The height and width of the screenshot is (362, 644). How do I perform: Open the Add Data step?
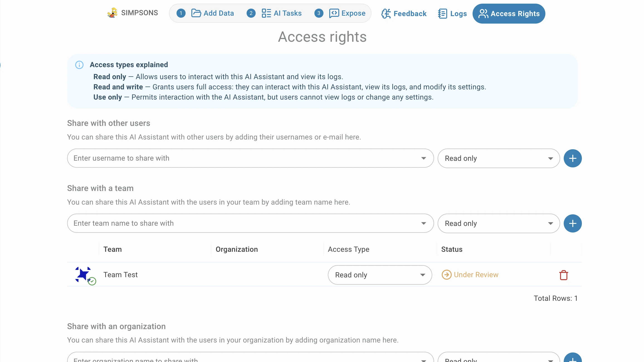[212, 13]
